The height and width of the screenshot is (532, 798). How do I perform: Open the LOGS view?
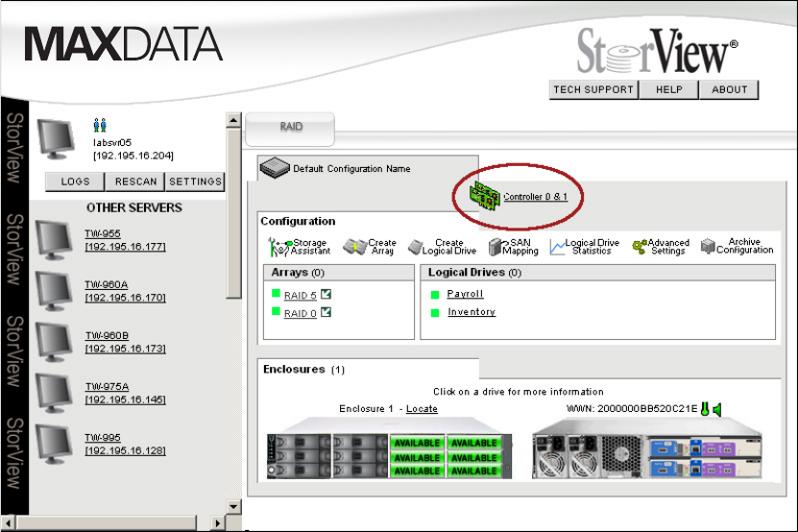click(x=75, y=181)
